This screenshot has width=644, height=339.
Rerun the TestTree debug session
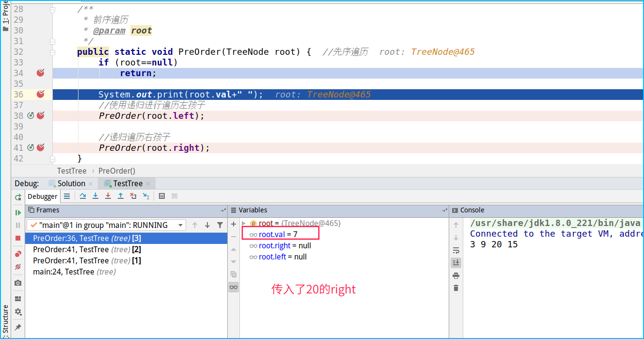pyautogui.click(x=18, y=197)
